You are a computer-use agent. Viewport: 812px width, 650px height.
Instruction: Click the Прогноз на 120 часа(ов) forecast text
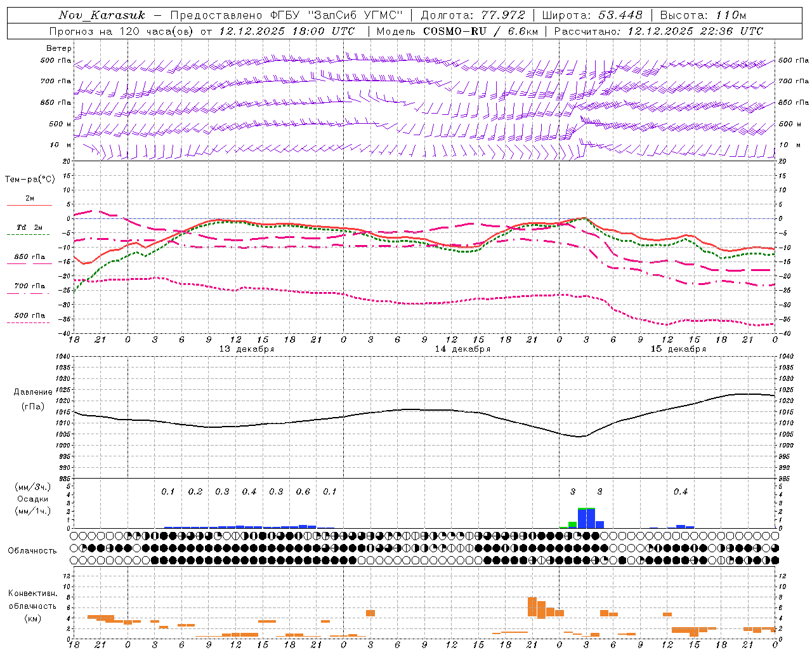(122, 31)
